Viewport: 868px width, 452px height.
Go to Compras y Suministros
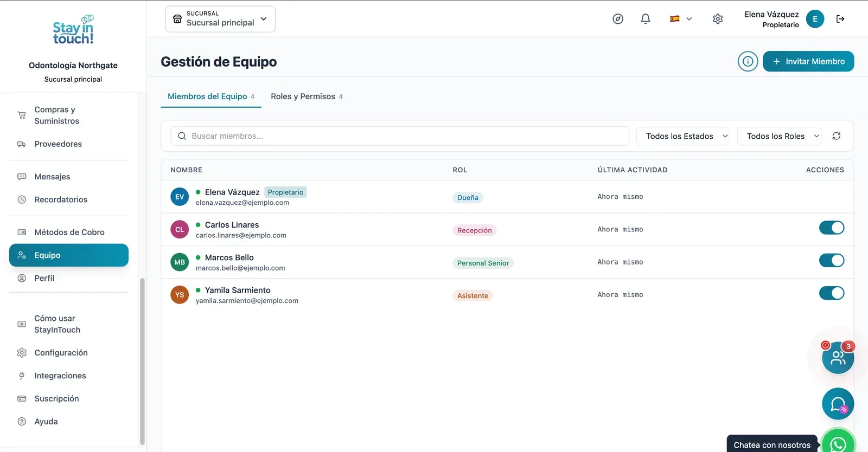[69, 115]
